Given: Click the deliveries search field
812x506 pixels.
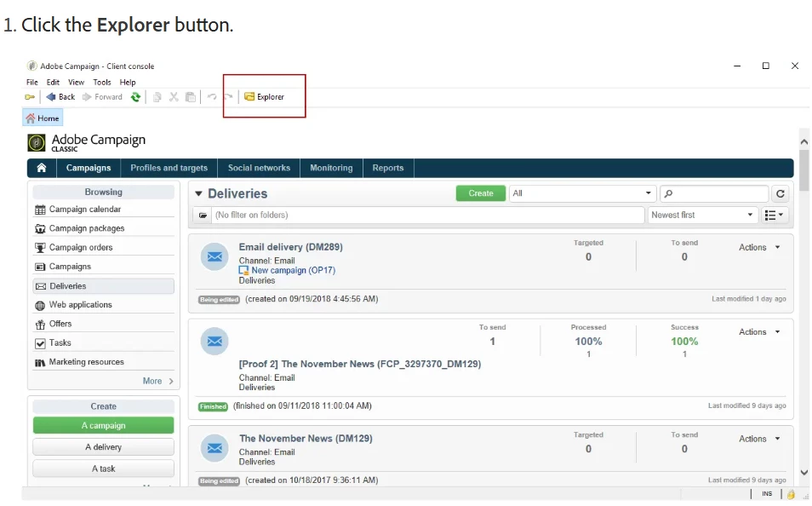Looking at the screenshot, I should [x=714, y=193].
